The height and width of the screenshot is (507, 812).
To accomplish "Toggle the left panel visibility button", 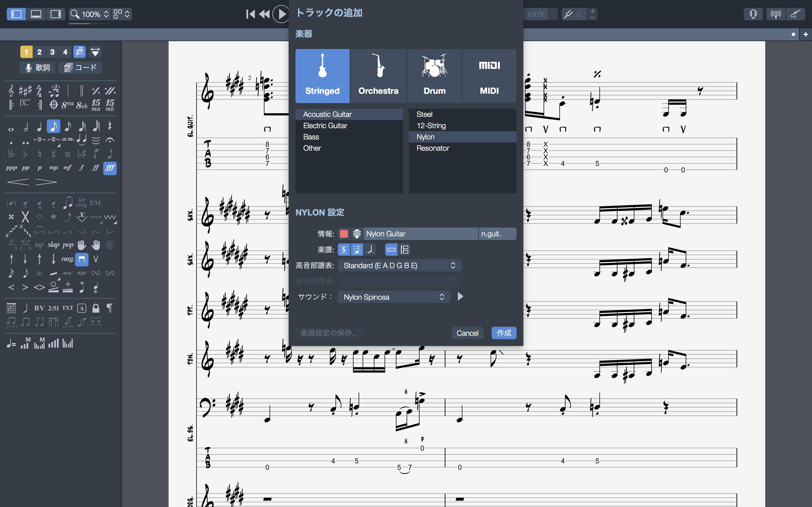I will click(x=16, y=14).
